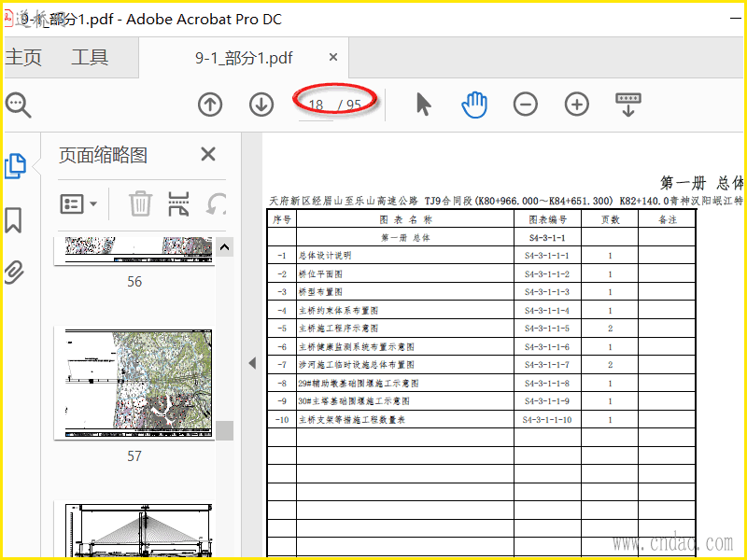Viewport: 747px width, 560px height.
Task: Click thumbnail panel scroll up arrow
Action: 224,247
